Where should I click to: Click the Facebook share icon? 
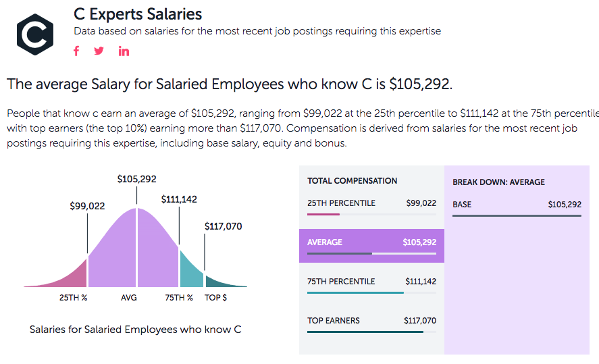click(76, 51)
